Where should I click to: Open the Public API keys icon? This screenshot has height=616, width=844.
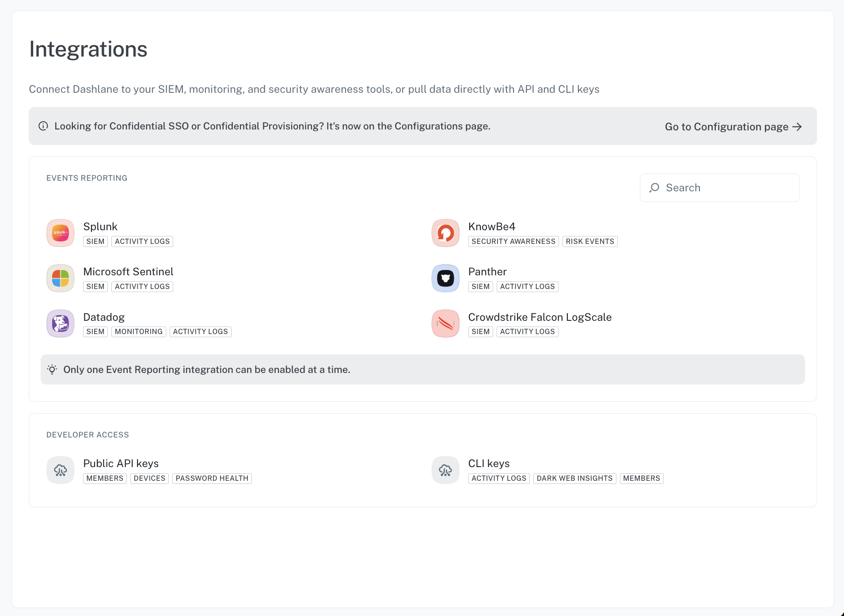[x=61, y=470]
